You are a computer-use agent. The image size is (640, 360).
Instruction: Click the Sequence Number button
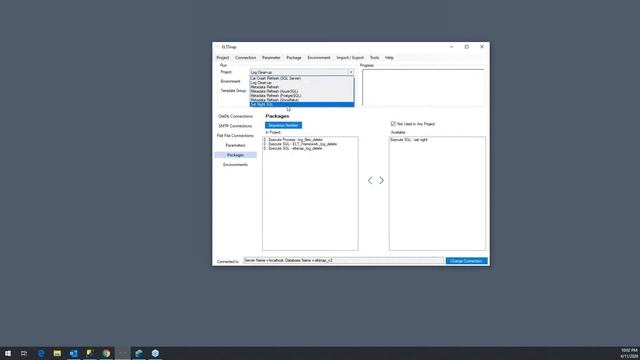283,125
